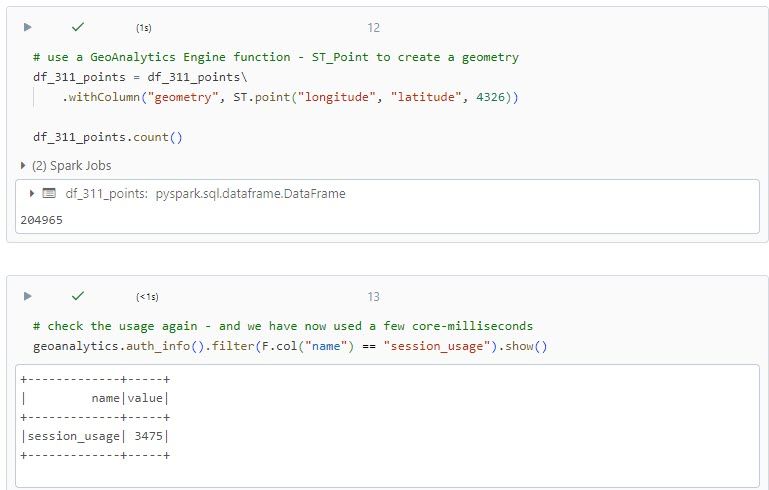Expand the df_311_points DataFrame schema arrow
The image size is (769, 490).
pyautogui.click(x=32, y=194)
